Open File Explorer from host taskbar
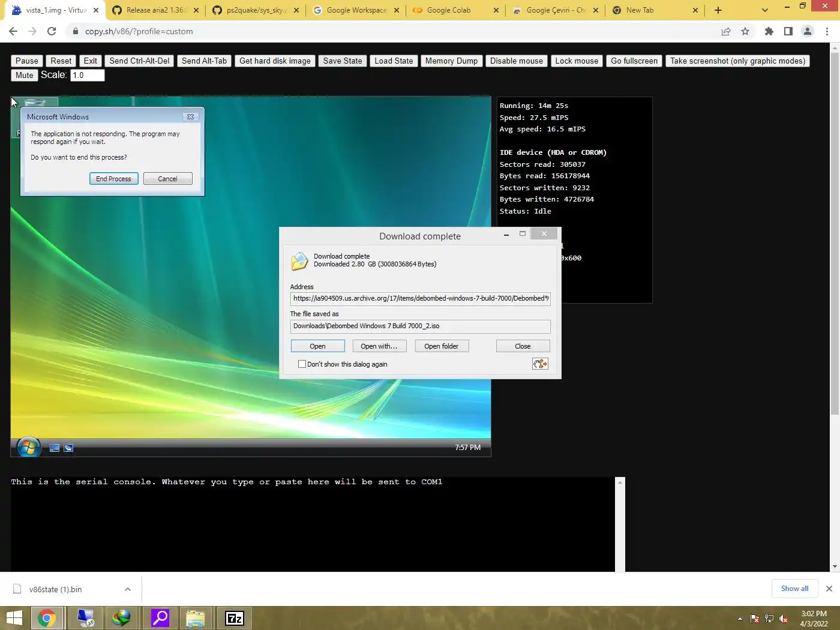This screenshot has width=840, height=630. tap(196, 618)
